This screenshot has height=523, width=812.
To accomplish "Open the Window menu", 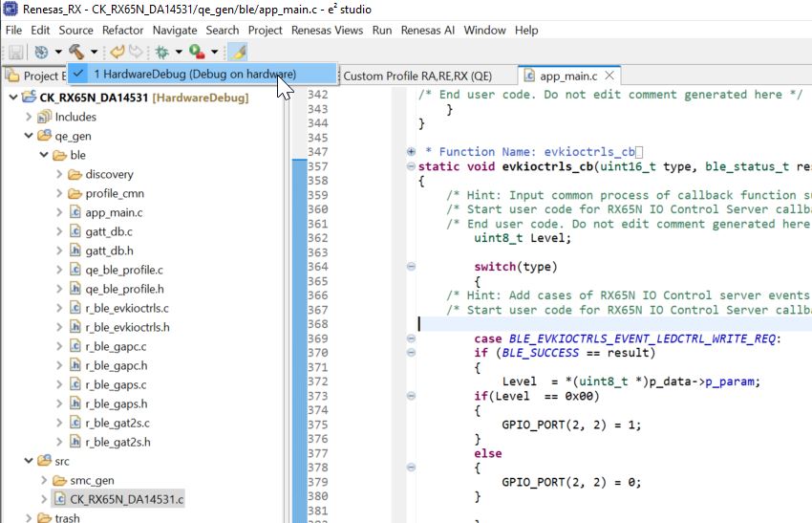I will click(x=484, y=30).
